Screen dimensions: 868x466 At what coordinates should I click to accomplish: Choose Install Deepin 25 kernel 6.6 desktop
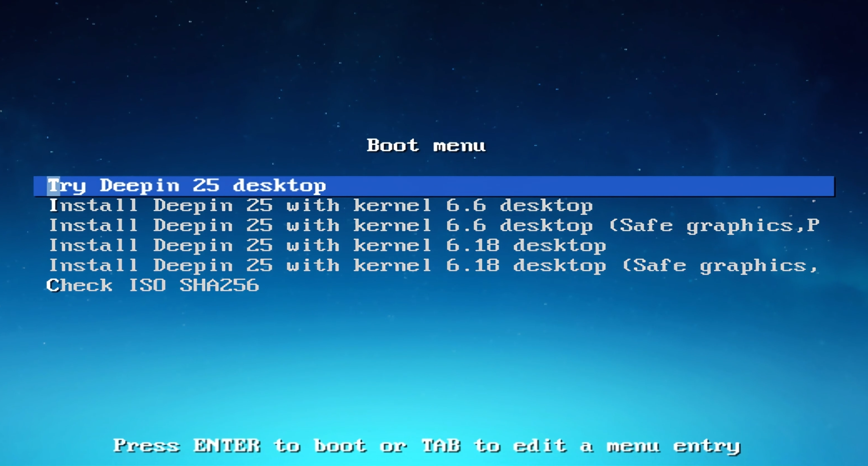tap(320, 206)
